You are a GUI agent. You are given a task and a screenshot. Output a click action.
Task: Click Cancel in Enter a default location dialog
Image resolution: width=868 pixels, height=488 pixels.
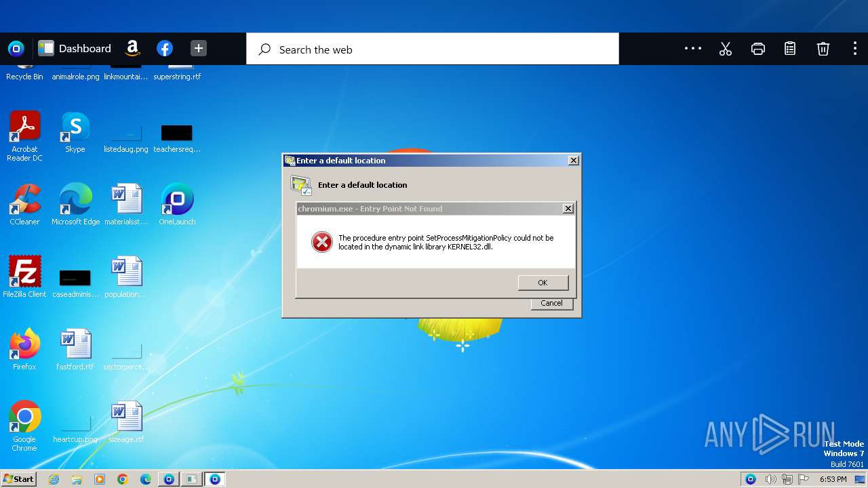click(551, 303)
